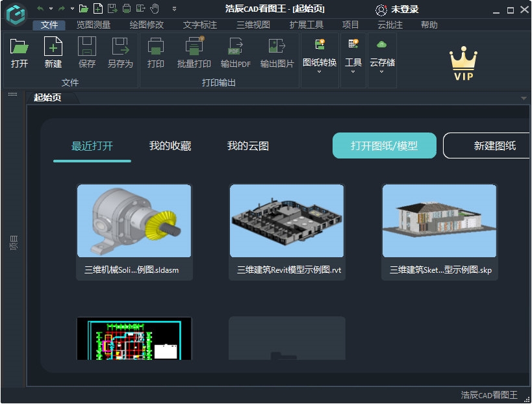Click the quick access print icon
532x404 pixels.
point(127,8)
